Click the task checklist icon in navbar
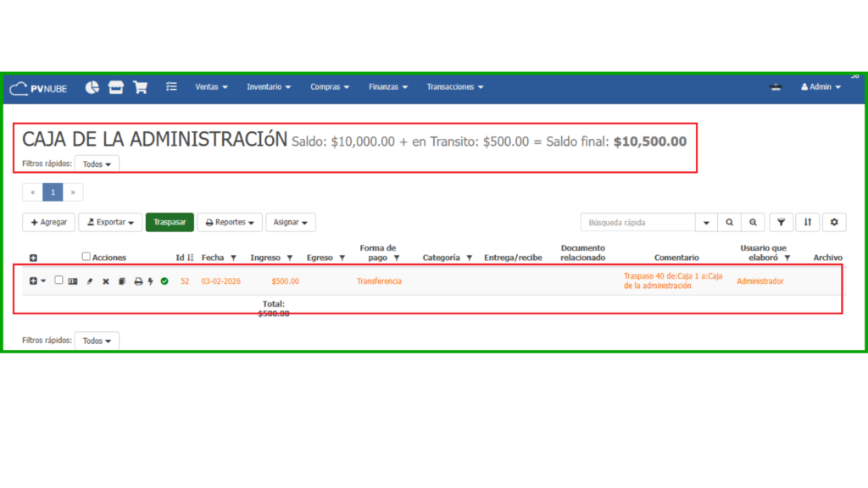The image size is (868, 488). [171, 87]
